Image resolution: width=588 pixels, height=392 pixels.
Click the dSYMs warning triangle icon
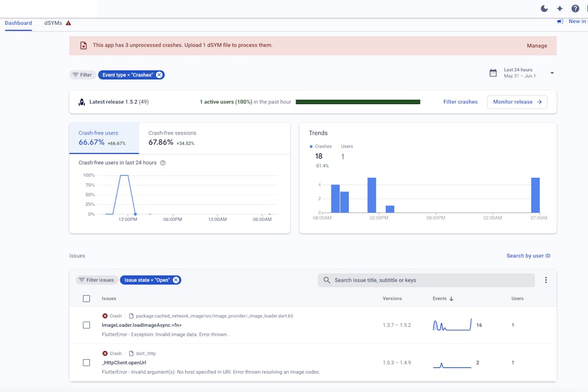pyautogui.click(x=68, y=23)
